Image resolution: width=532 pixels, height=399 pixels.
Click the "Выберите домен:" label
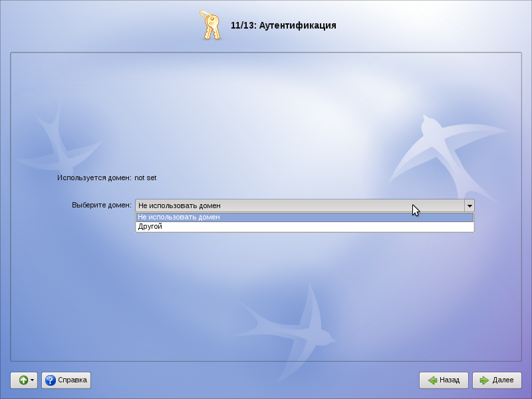[102, 205]
